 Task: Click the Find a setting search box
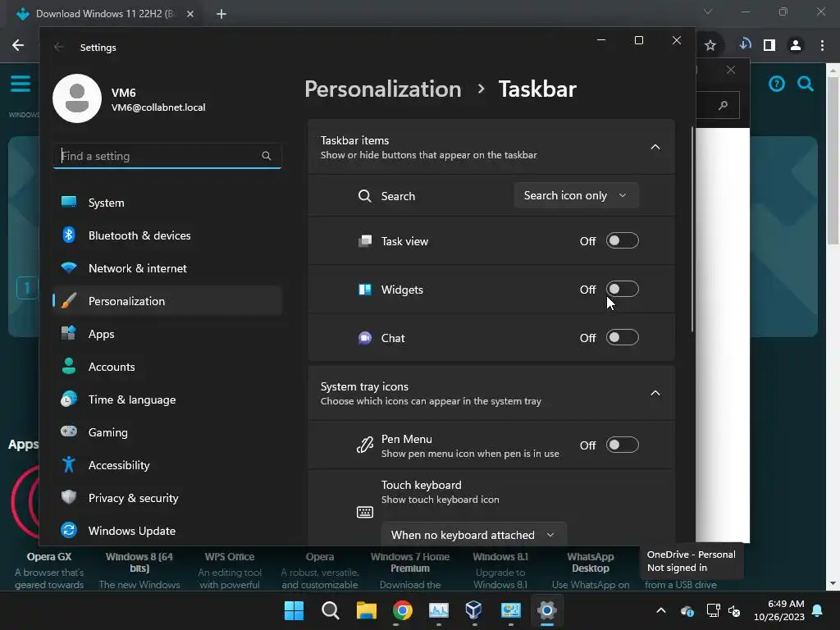click(x=167, y=156)
